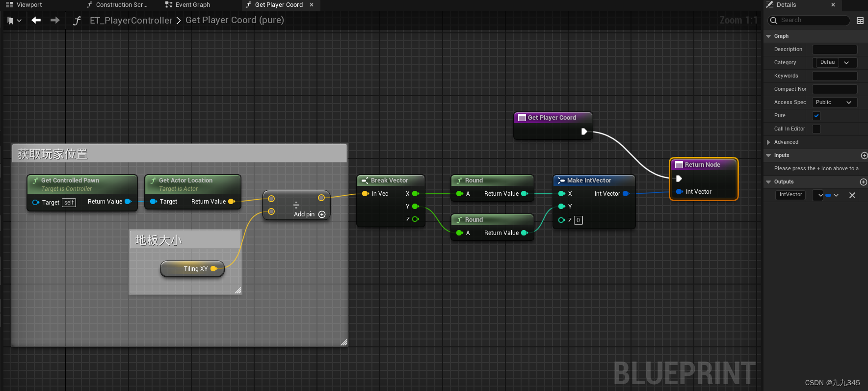Click ET_PlayerController in the breadcrumb
The image size is (868, 391).
(x=131, y=21)
